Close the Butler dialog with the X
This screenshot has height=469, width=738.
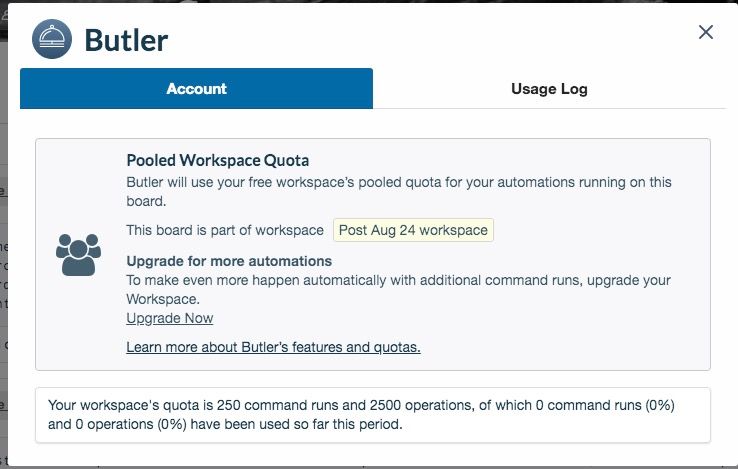pos(706,32)
